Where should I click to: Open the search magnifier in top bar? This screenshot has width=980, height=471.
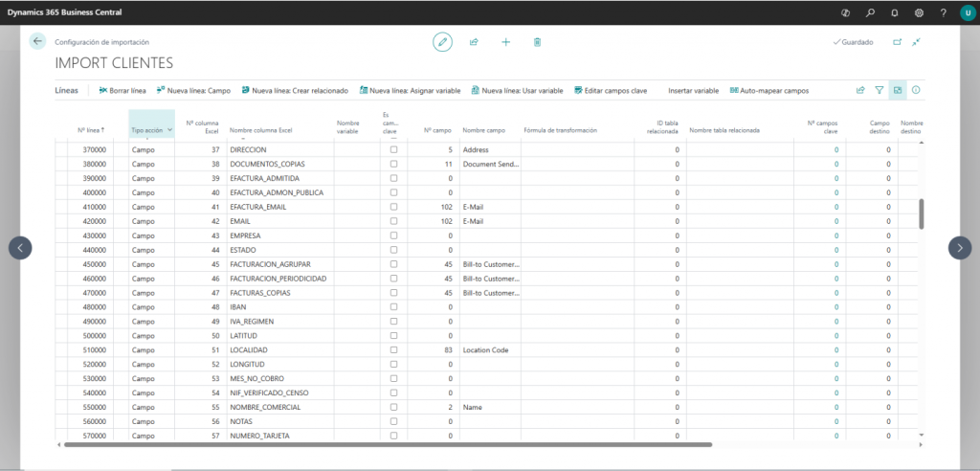click(870, 12)
